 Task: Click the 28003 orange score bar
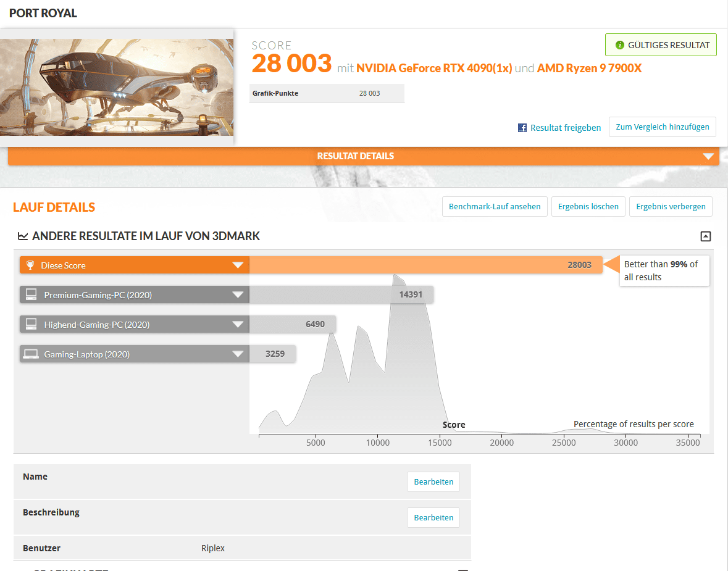426,265
